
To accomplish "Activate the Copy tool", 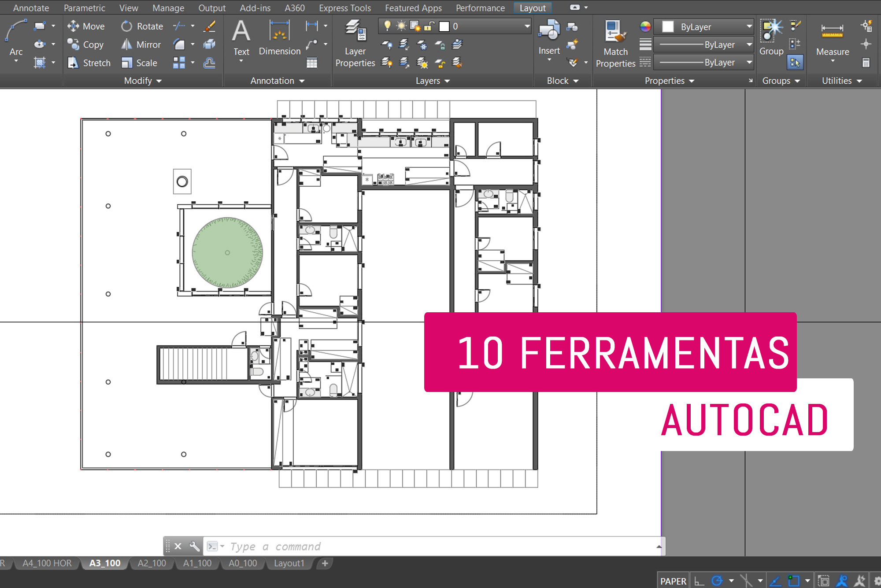I will click(x=85, y=44).
